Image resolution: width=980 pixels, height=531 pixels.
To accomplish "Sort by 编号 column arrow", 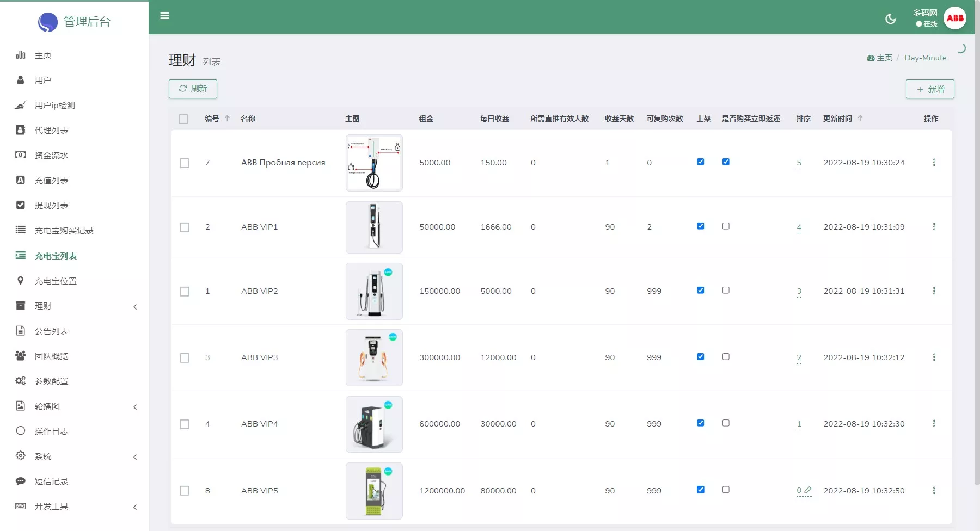I will [x=227, y=119].
